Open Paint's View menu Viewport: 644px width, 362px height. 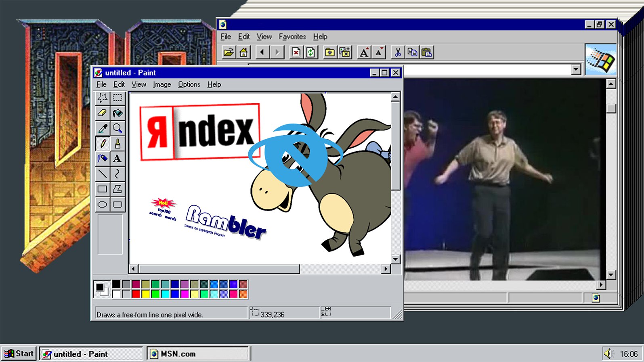click(x=138, y=84)
